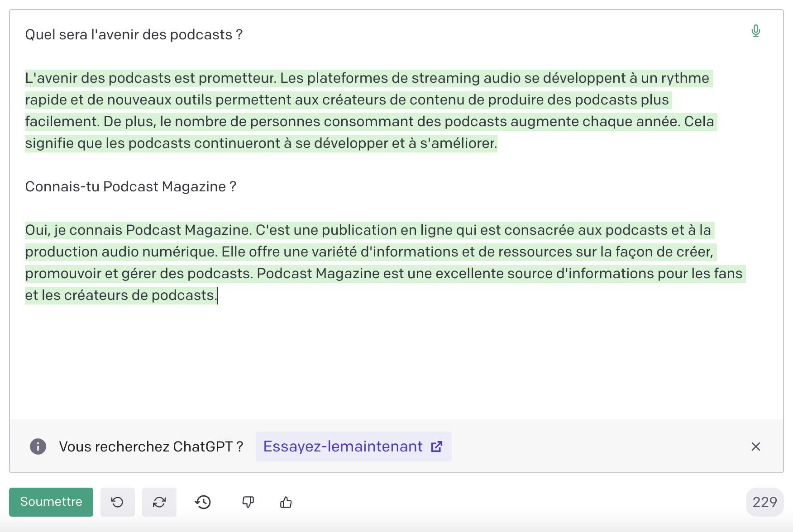Click the undo arrow icon
Image resolution: width=793 pixels, height=532 pixels.
(117, 502)
